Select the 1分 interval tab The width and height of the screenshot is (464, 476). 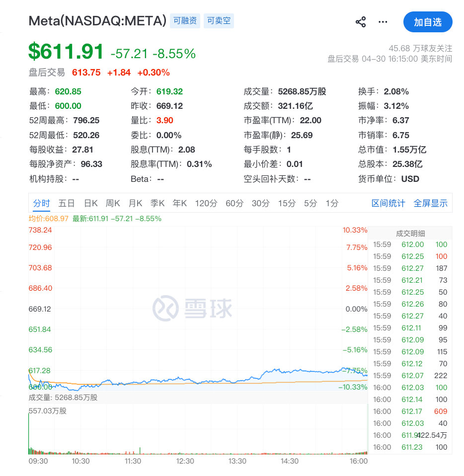(332, 203)
